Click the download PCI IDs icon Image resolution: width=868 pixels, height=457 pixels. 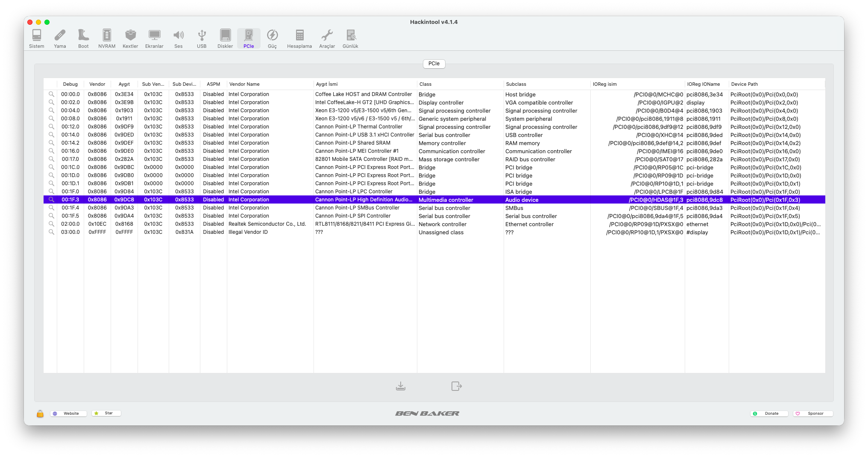(401, 386)
